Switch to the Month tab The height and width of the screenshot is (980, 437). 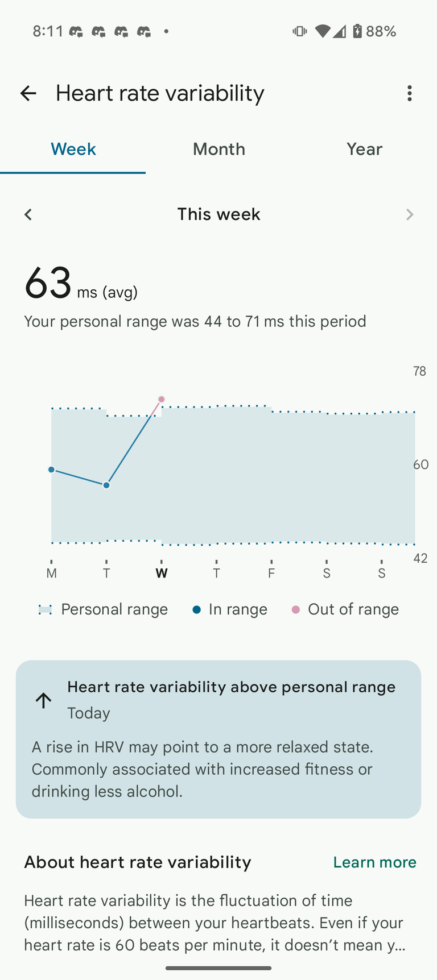click(218, 149)
